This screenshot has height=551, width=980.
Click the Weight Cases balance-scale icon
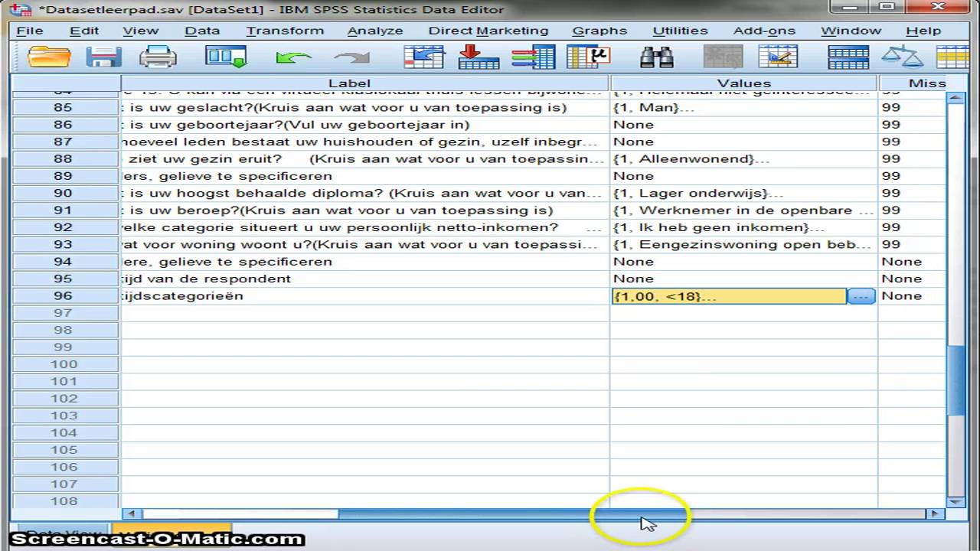pyautogui.click(x=902, y=57)
